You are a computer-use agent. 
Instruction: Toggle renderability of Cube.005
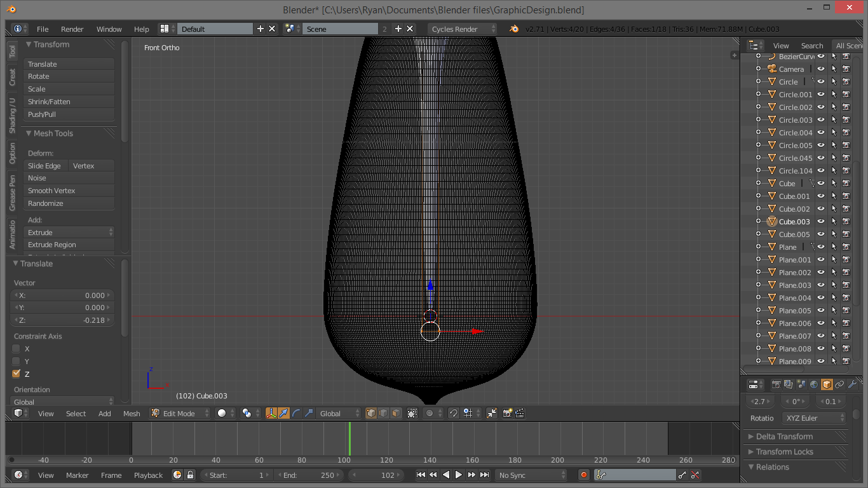point(846,234)
